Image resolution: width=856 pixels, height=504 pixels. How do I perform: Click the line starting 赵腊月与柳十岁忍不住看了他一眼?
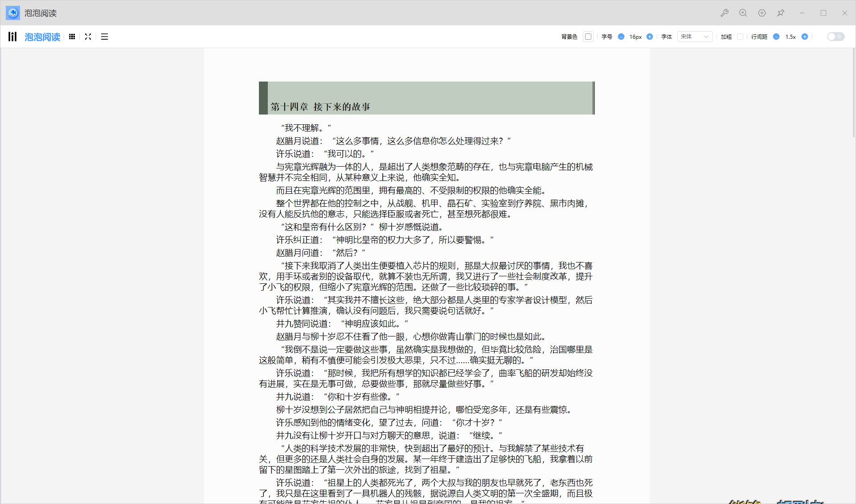(411, 336)
